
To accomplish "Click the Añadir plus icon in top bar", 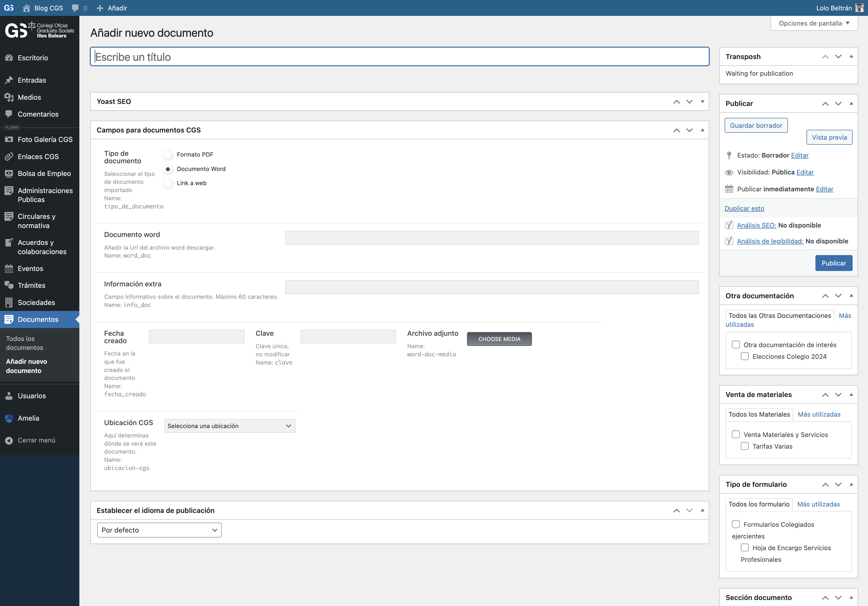I will click(x=100, y=8).
